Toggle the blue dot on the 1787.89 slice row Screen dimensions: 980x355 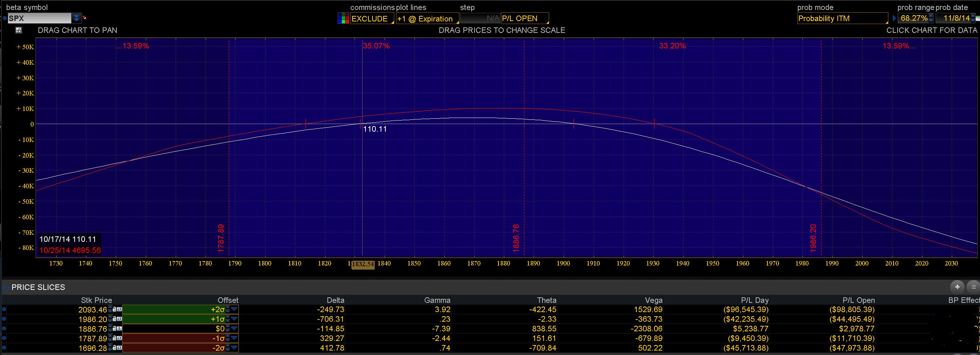[x=4, y=338]
